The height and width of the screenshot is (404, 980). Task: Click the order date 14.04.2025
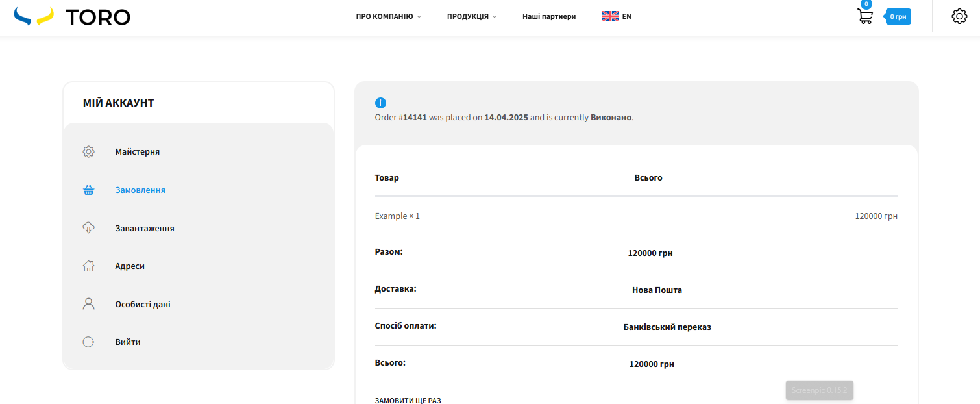point(506,118)
